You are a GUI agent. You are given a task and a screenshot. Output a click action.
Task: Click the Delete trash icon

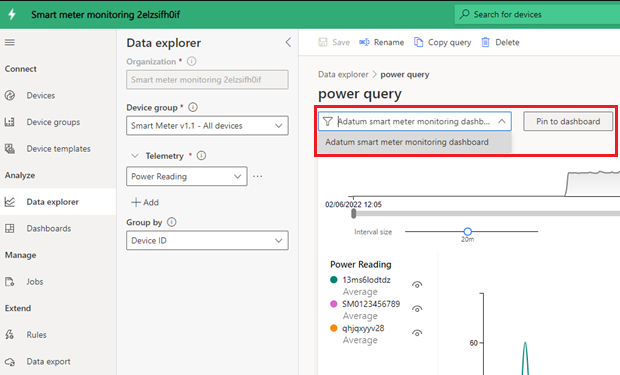[485, 42]
